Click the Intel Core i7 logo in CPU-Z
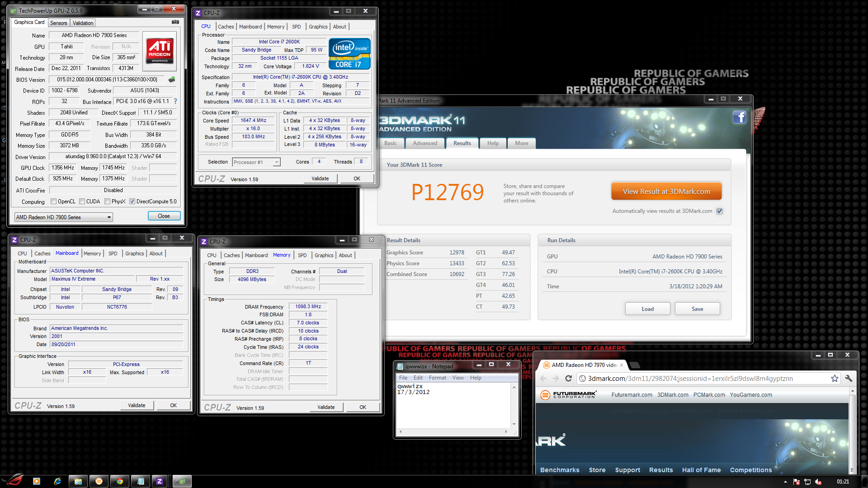The image size is (868, 488). [x=349, y=54]
